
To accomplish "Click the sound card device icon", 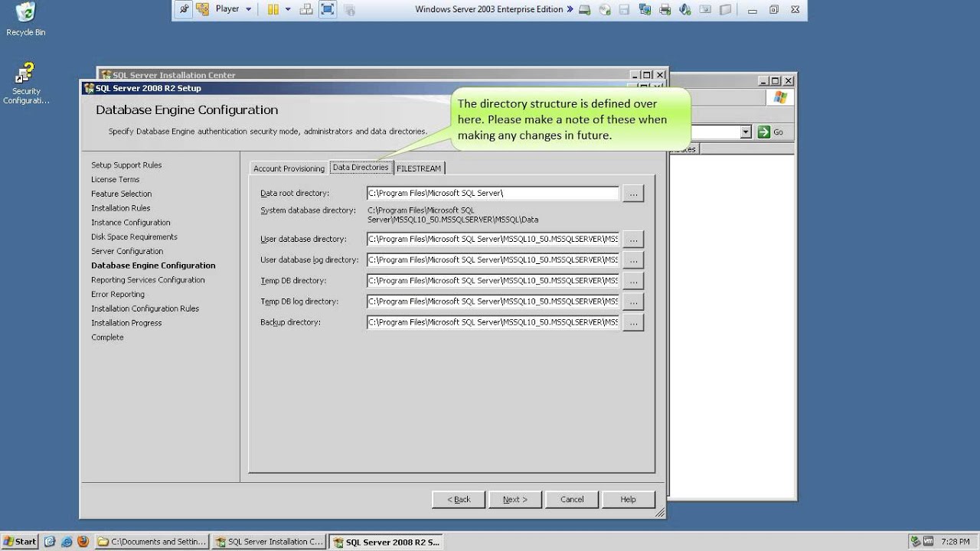I will pos(684,10).
